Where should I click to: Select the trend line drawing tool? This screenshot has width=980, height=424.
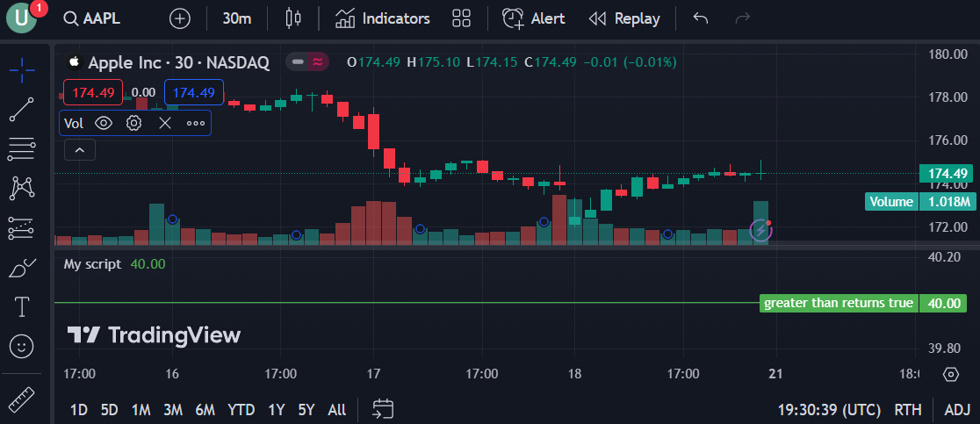click(22, 109)
